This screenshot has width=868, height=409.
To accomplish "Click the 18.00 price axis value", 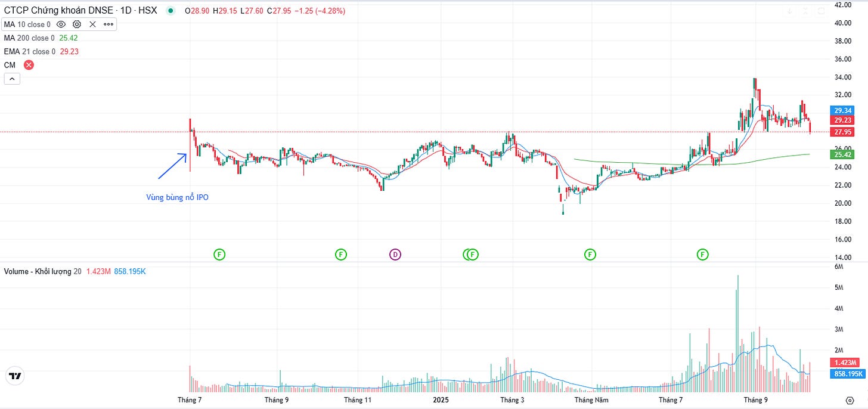I will click(842, 221).
